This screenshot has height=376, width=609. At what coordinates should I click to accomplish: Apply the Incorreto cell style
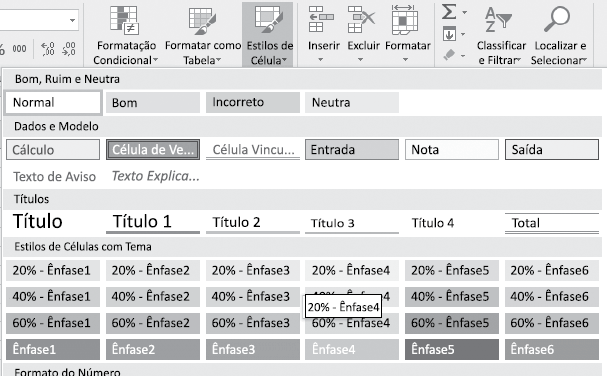click(x=253, y=103)
